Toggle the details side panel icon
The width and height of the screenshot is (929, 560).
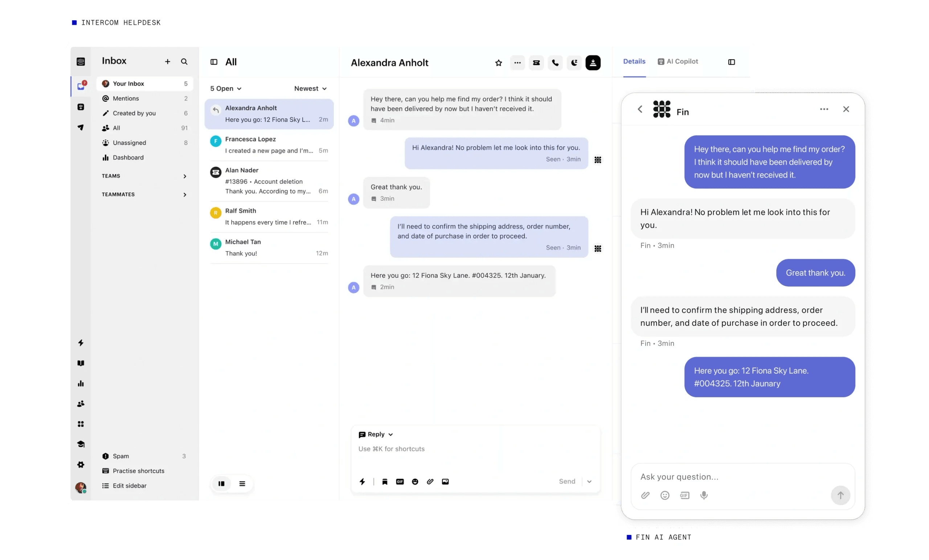[x=731, y=62]
